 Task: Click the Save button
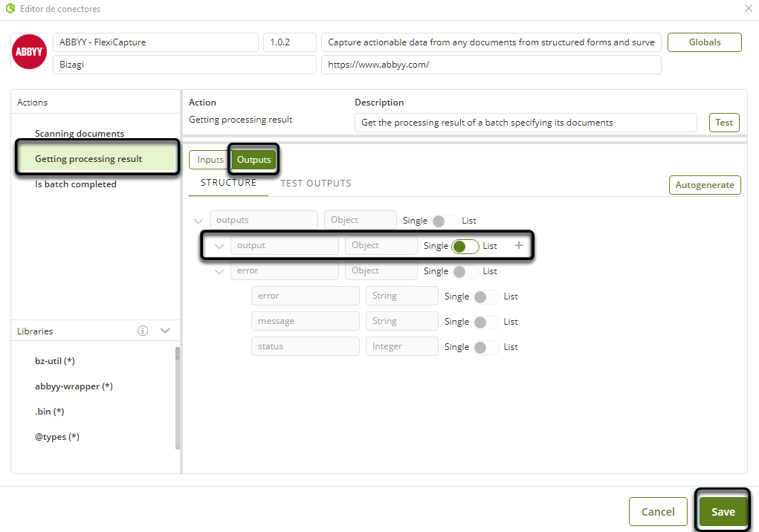723,512
